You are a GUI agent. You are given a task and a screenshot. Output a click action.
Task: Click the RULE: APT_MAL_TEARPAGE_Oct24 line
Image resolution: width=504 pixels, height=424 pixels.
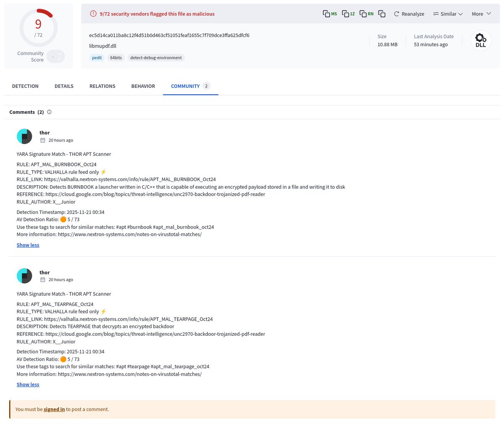click(55, 304)
